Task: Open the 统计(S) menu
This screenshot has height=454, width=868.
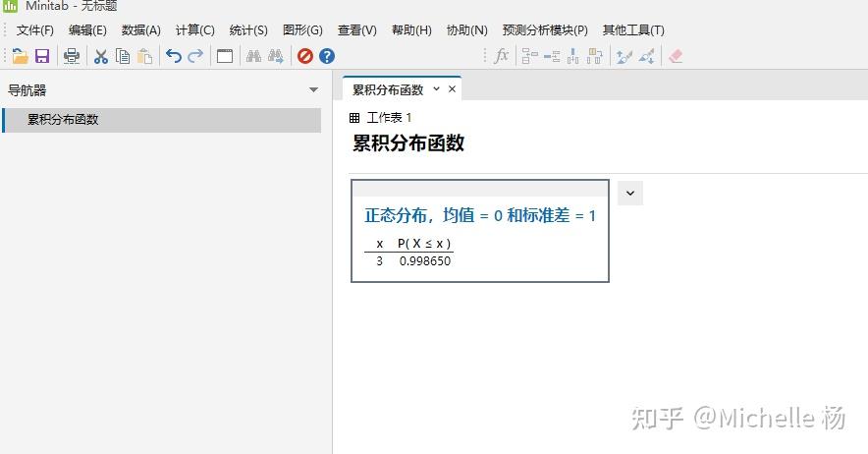Action: 248,29
